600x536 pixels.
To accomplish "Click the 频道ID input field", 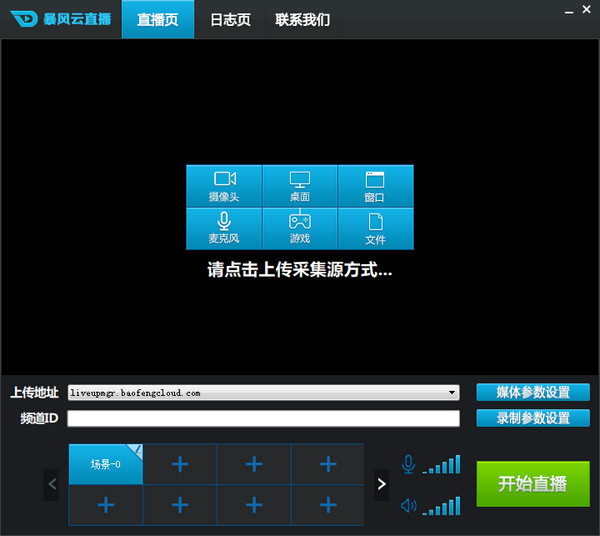I will 263,418.
